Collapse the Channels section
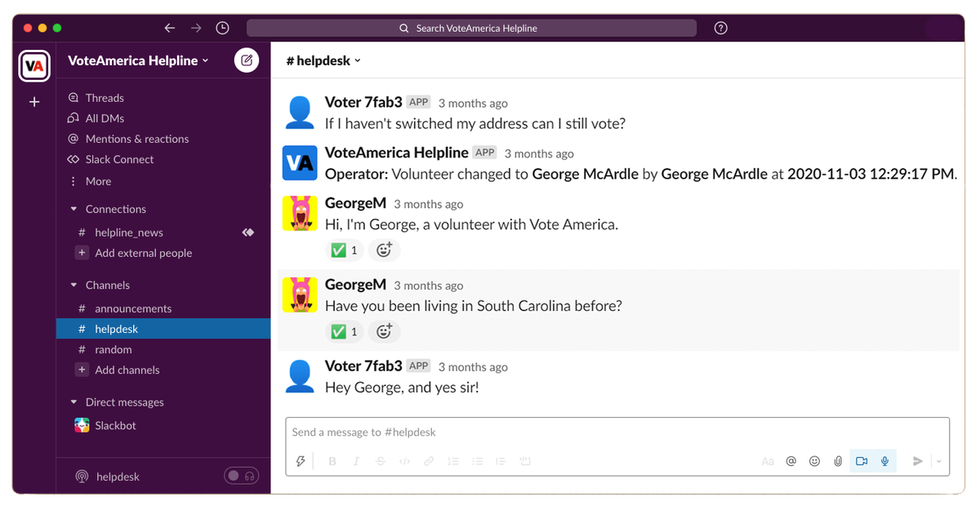Screen dimensions: 980x510 click(x=74, y=285)
